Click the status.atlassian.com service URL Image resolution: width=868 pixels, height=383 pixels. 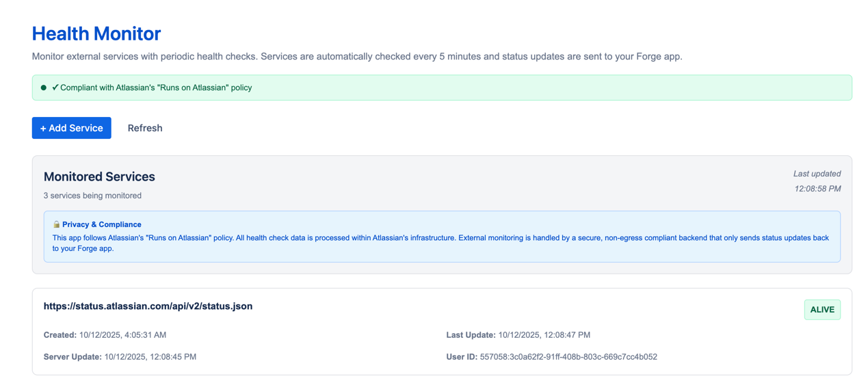pyautogui.click(x=148, y=306)
